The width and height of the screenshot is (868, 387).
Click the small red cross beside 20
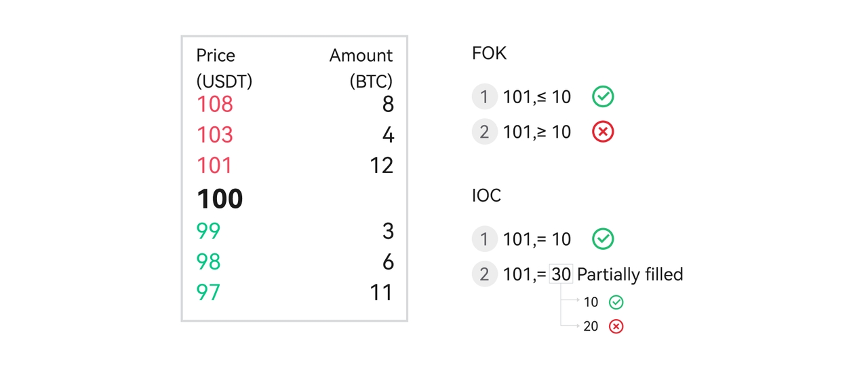coord(616,327)
